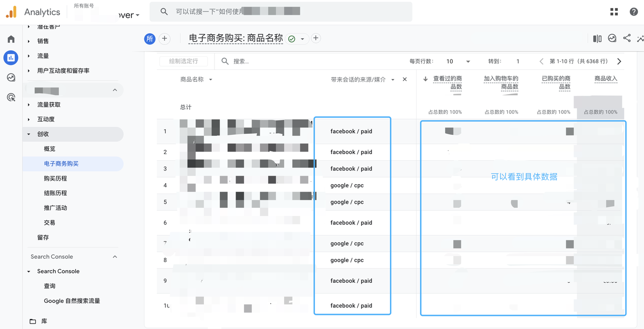Collapse the Search Console section
Viewport: 644px width, 329px height.
[115, 257]
